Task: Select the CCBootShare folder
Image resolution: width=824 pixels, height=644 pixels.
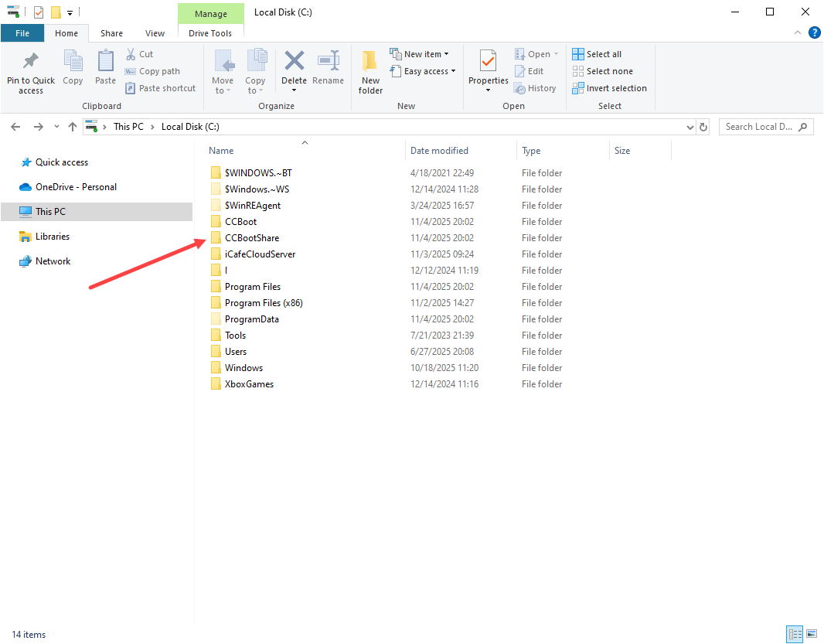Action: point(252,238)
